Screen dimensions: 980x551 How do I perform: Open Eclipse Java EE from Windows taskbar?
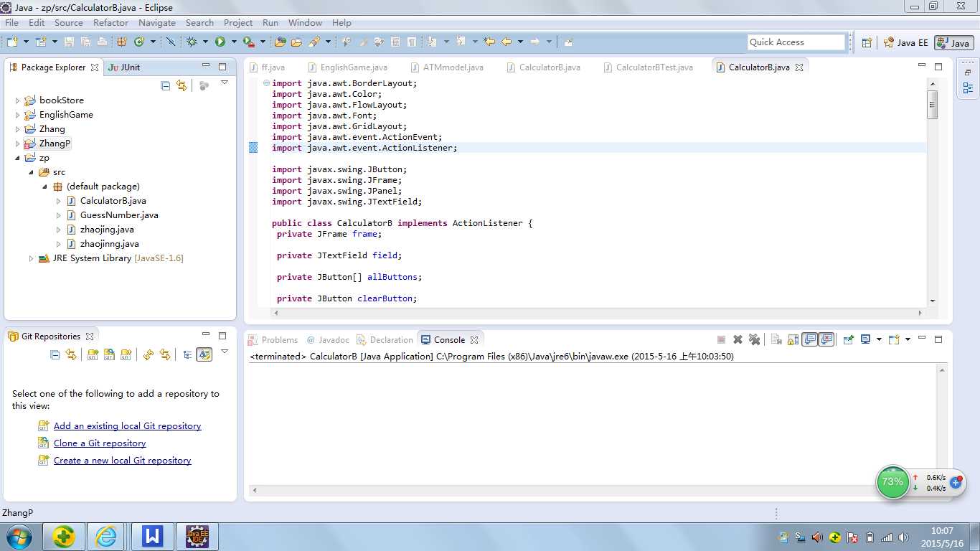[197, 537]
